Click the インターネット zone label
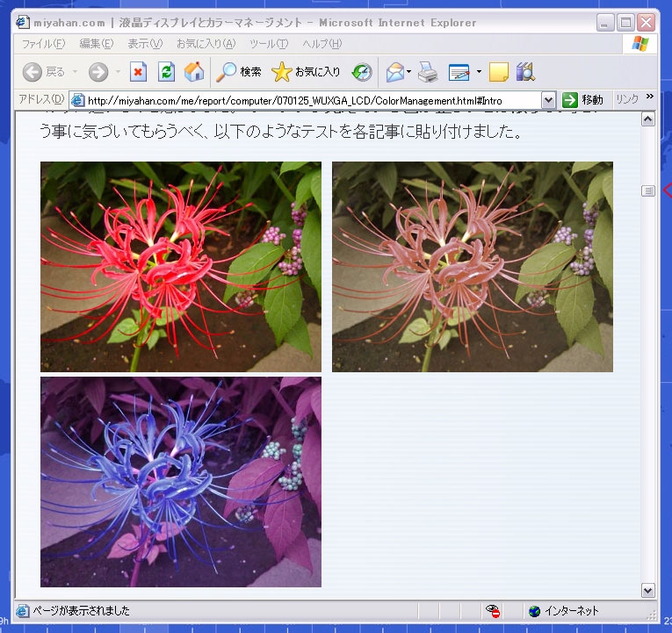The height and width of the screenshot is (633, 672). [572, 611]
